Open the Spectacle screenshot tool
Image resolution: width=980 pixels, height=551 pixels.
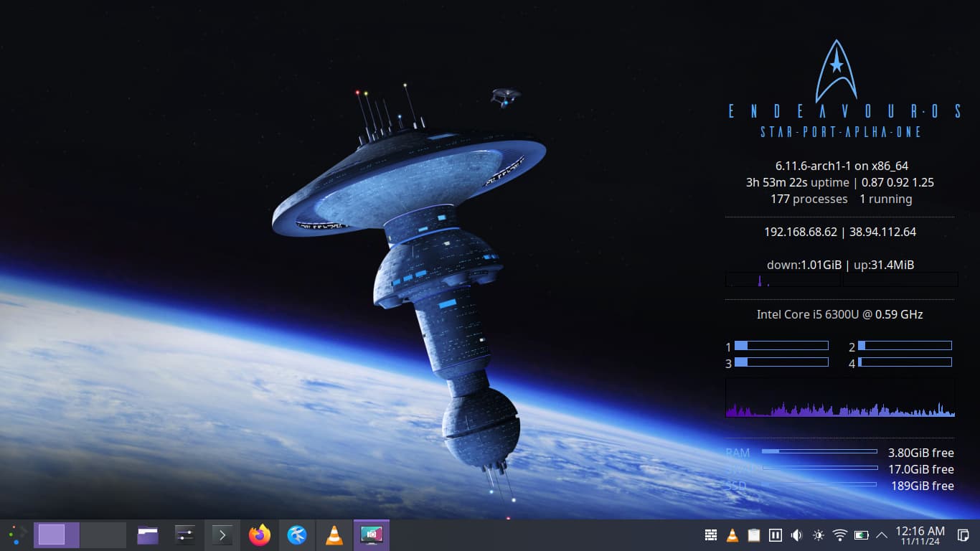pos(372,535)
